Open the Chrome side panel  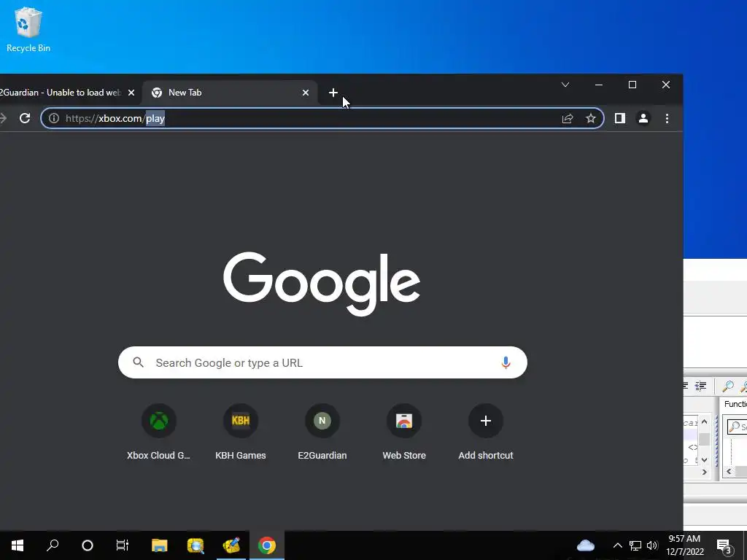pos(619,118)
